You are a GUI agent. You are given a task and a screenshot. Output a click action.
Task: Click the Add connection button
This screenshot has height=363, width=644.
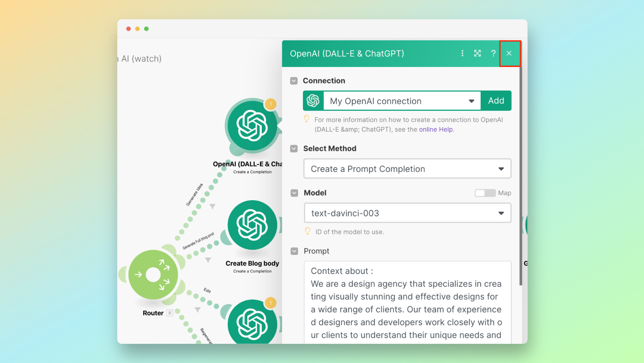(496, 101)
